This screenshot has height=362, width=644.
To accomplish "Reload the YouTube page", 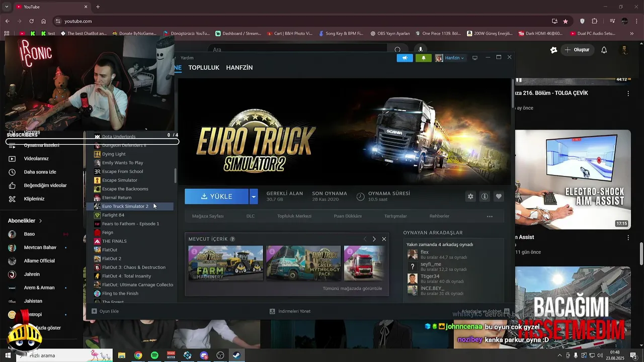I will point(31,21).
